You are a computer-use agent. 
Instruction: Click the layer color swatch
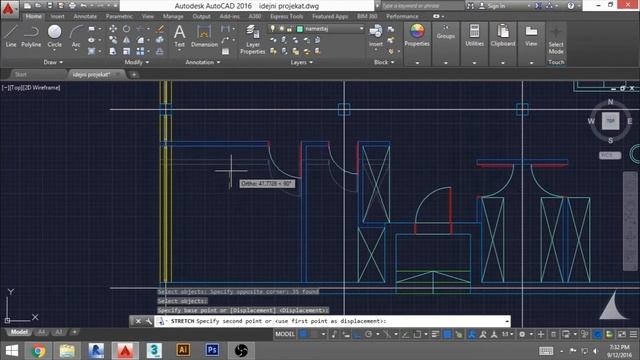coord(300,29)
